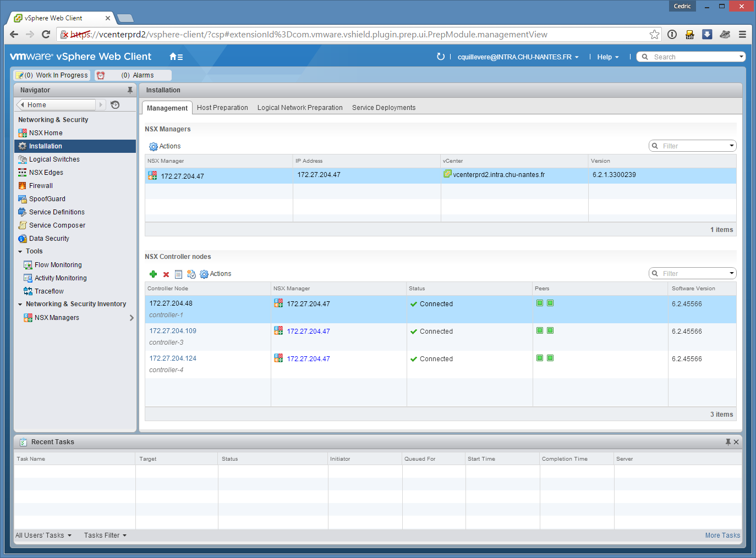Click the alarms clock icon
756x558 pixels.
tap(101, 75)
